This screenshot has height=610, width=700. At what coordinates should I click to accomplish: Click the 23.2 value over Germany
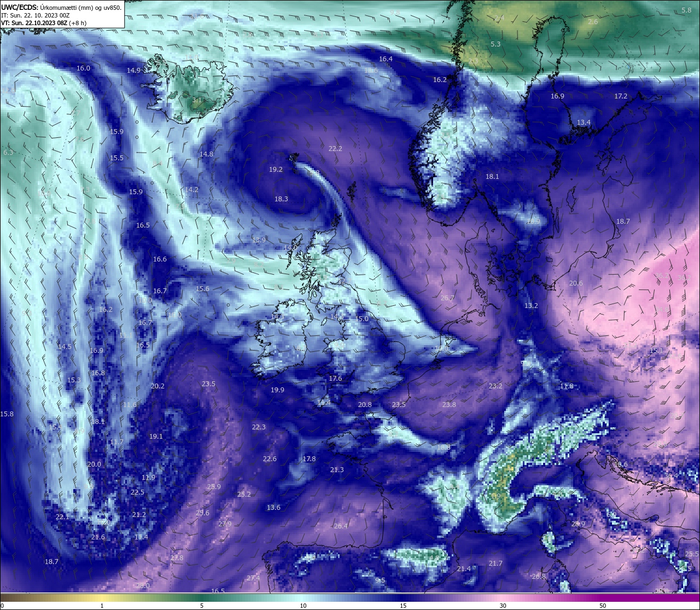495,386
